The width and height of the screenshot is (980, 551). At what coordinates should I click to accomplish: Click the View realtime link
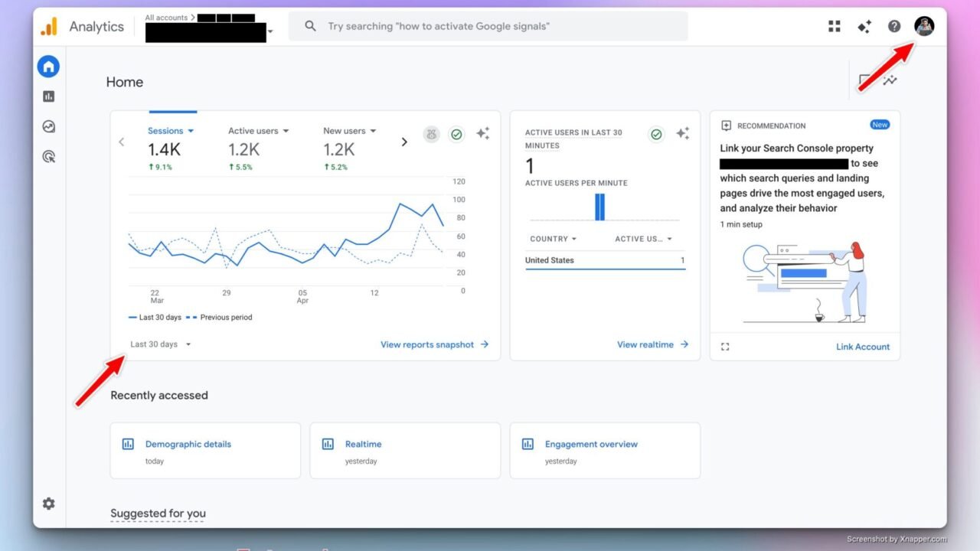(x=653, y=344)
